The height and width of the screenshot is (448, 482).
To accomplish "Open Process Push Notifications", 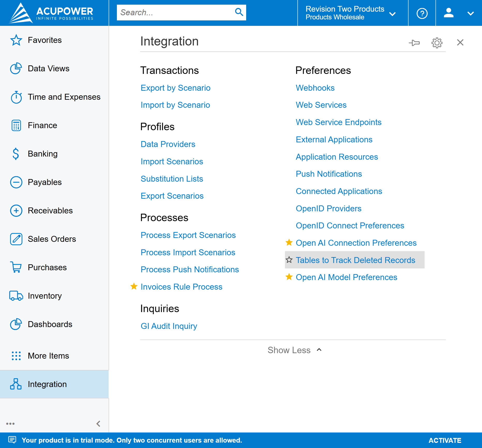I will click(190, 269).
